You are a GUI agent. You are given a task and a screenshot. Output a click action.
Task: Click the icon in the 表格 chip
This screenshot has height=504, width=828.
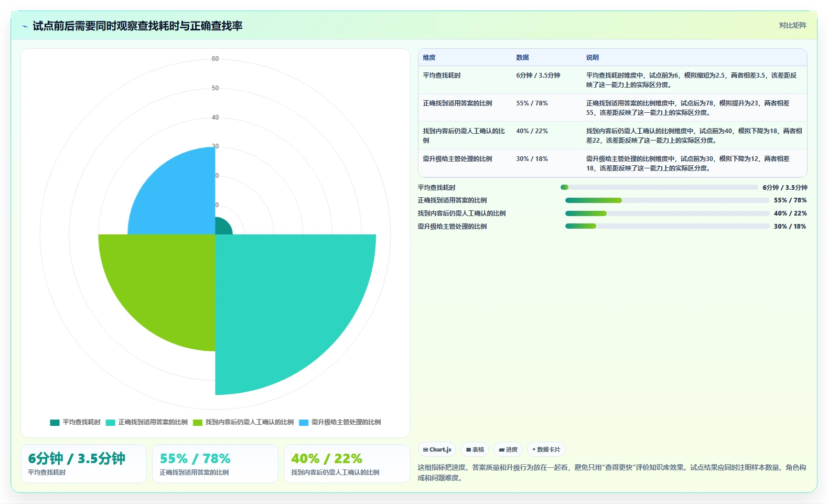[x=469, y=449]
